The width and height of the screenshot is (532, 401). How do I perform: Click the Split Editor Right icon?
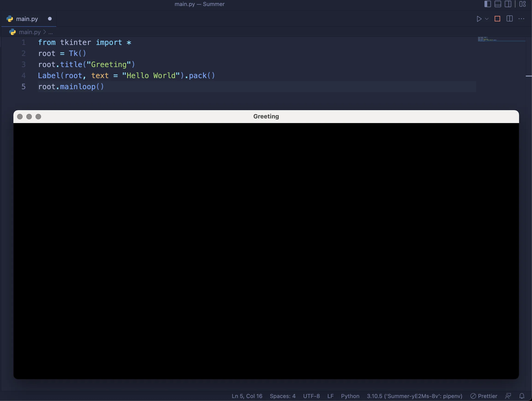(x=509, y=19)
